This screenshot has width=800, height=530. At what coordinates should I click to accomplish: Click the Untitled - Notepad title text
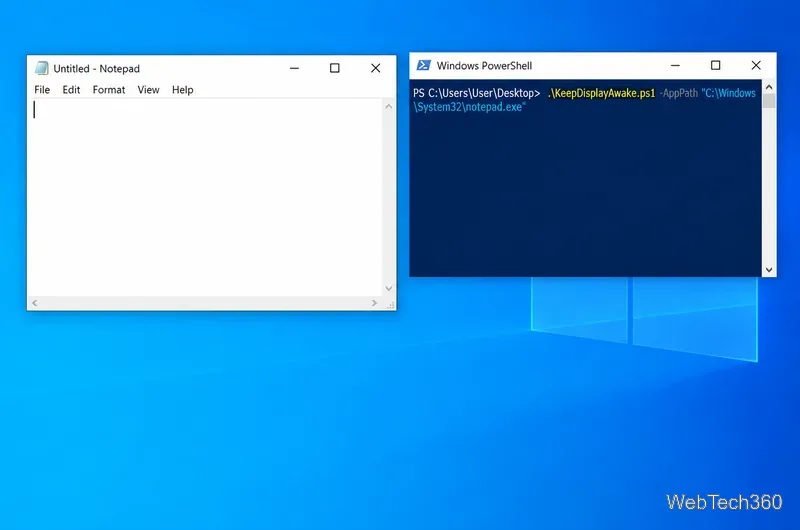(96, 68)
